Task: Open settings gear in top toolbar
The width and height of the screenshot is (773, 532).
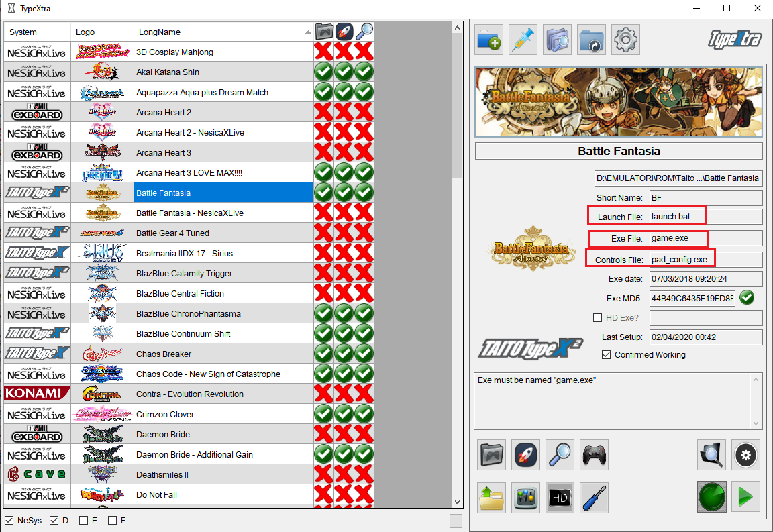Action: tap(625, 40)
